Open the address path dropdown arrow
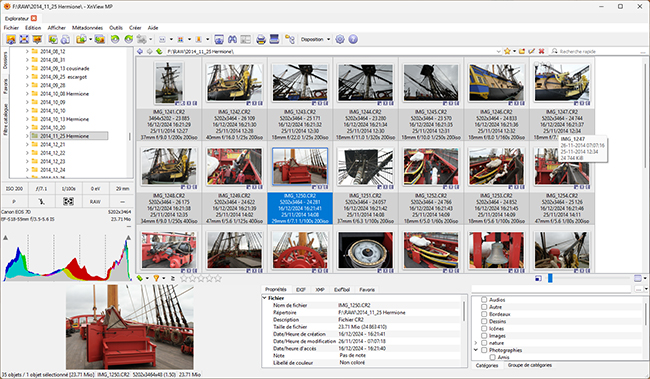Image resolution: width=650 pixels, height=379 pixels. point(498,51)
